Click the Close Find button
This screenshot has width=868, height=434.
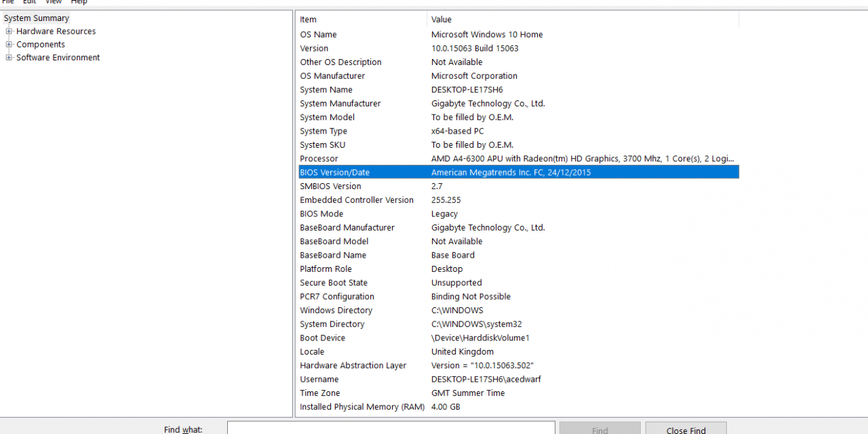tap(686, 430)
